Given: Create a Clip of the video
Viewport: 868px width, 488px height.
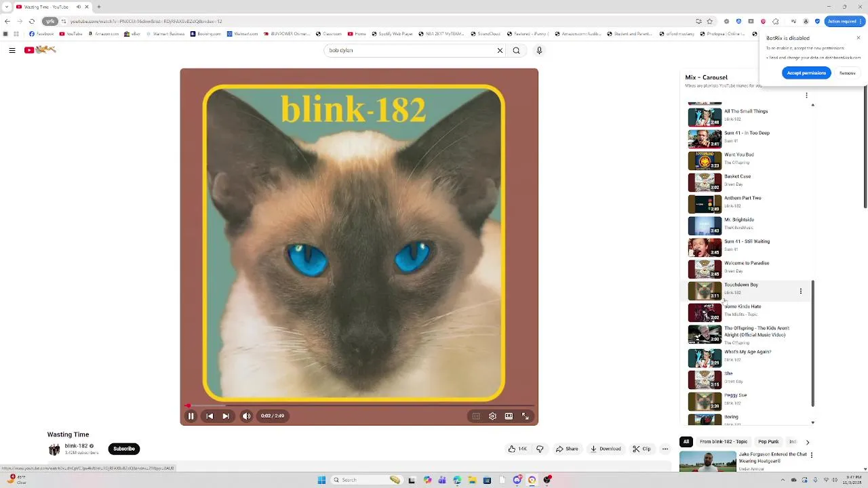Looking at the screenshot, I should point(642,449).
